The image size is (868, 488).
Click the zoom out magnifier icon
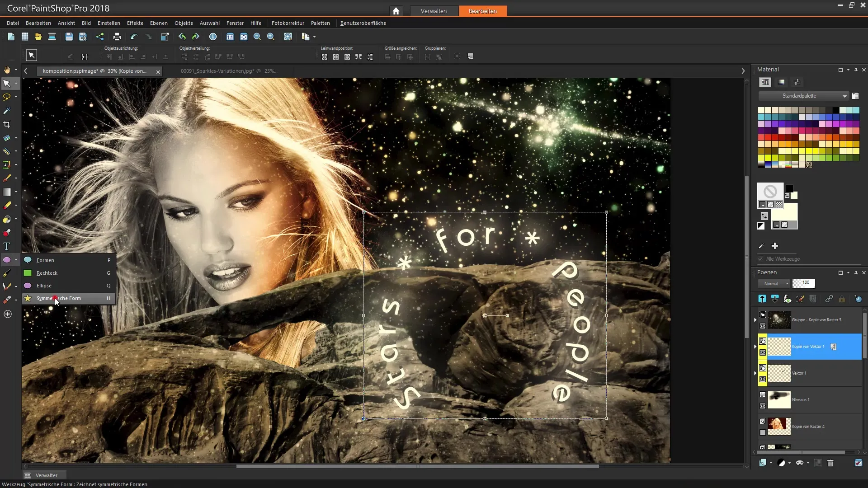coord(257,37)
